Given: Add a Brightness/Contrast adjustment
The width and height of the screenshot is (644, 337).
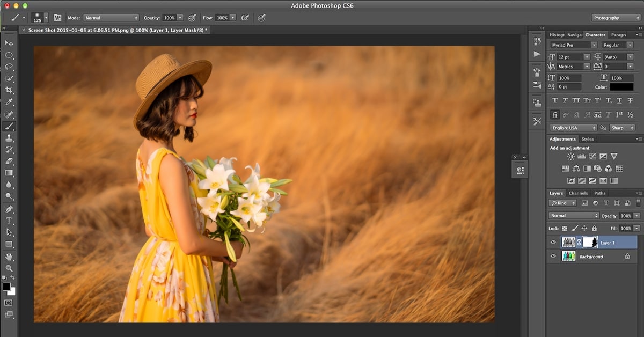Looking at the screenshot, I should (x=571, y=157).
